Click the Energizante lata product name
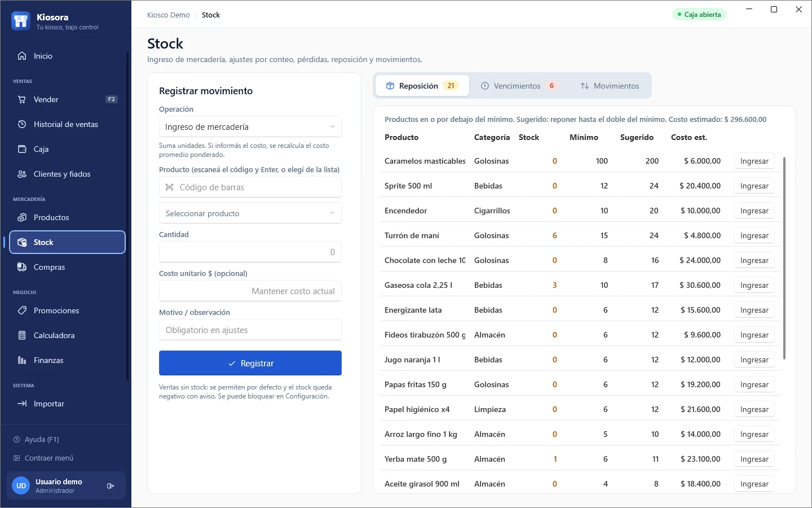The image size is (812, 508). pyautogui.click(x=413, y=310)
